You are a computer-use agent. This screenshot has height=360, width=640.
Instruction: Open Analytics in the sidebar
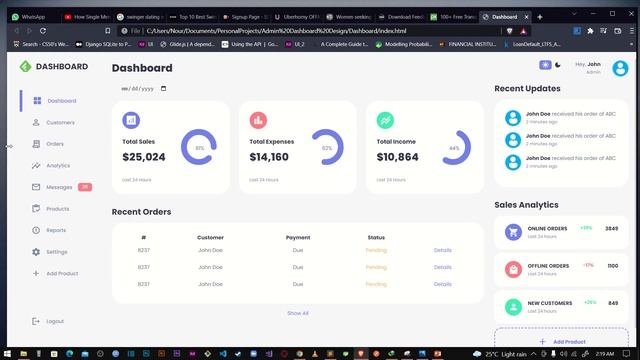pos(51,166)
